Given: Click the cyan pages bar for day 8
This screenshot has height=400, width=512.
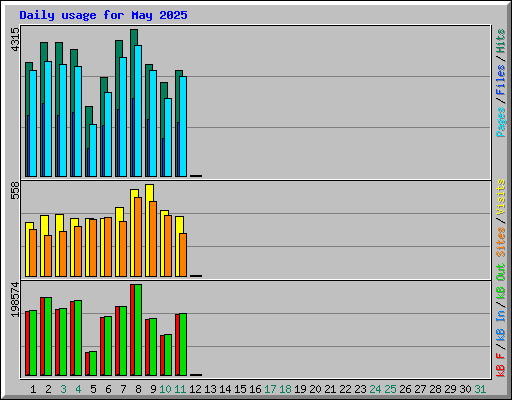Looking at the screenshot, I should pyautogui.click(x=138, y=111).
